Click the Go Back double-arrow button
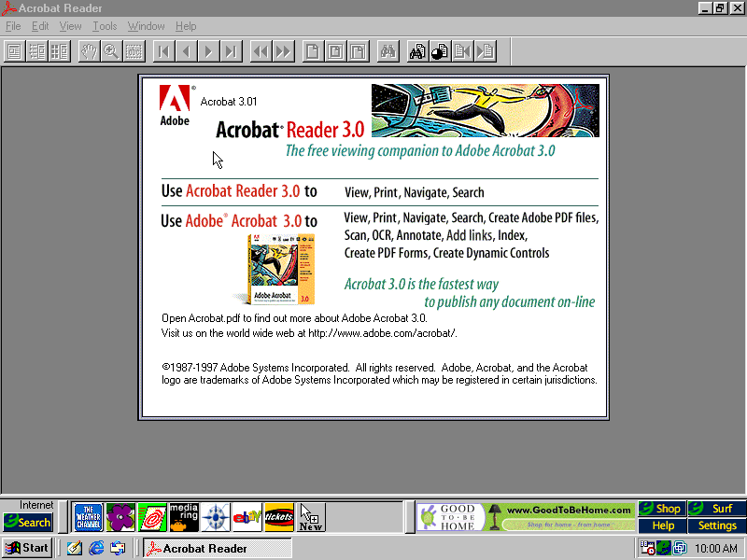 261,51
